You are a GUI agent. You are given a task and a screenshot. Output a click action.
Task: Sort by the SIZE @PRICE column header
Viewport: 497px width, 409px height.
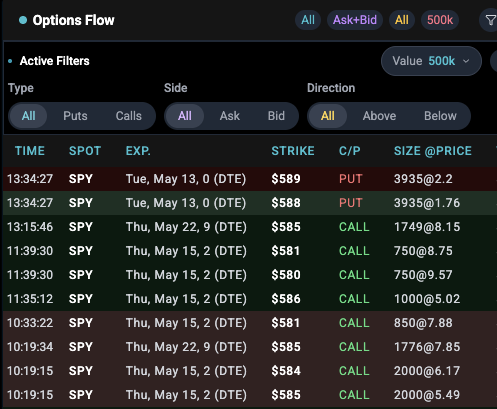[x=433, y=151]
